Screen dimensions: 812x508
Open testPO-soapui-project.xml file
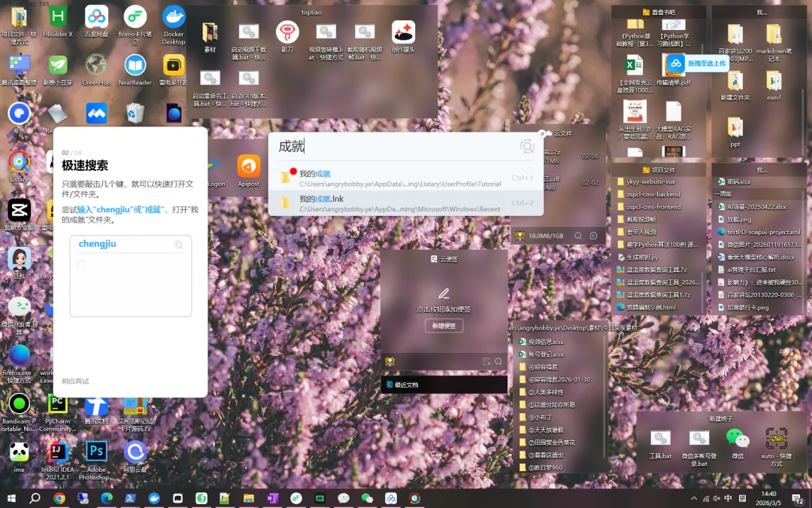pyautogui.click(x=759, y=233)
